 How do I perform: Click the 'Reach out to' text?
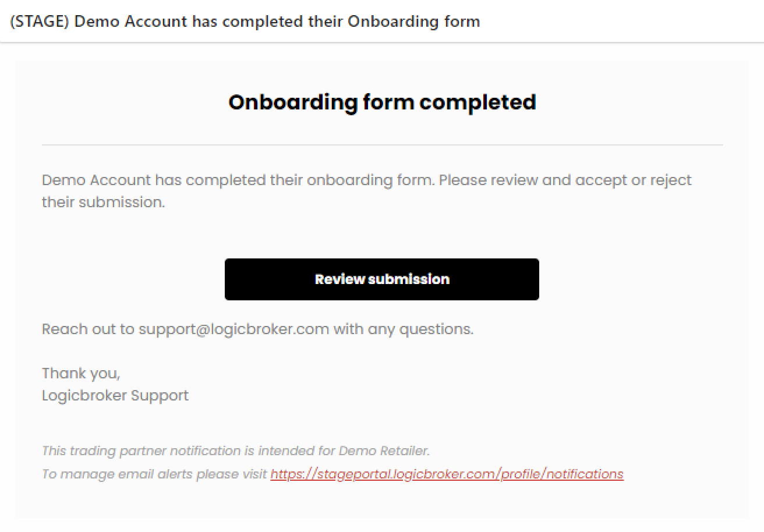pos(88,329)
